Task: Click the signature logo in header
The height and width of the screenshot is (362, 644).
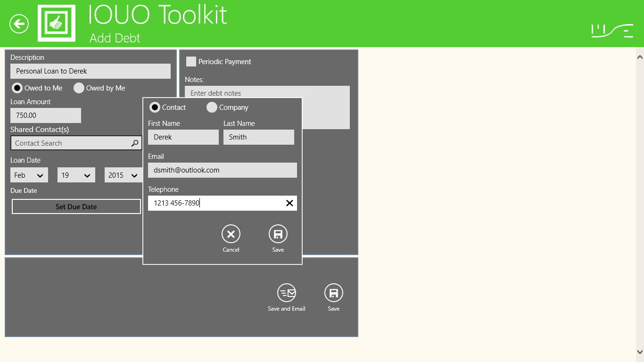Action: [x=612, y=30]
